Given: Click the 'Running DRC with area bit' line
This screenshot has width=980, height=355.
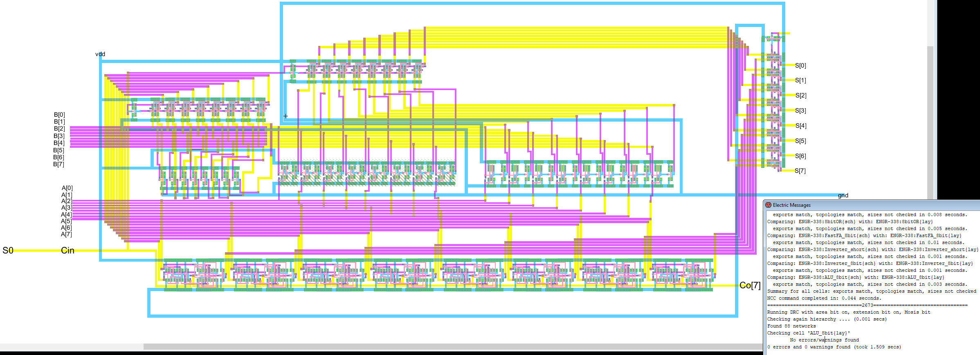Looking at the screenshot, I should tap(848, 312).
